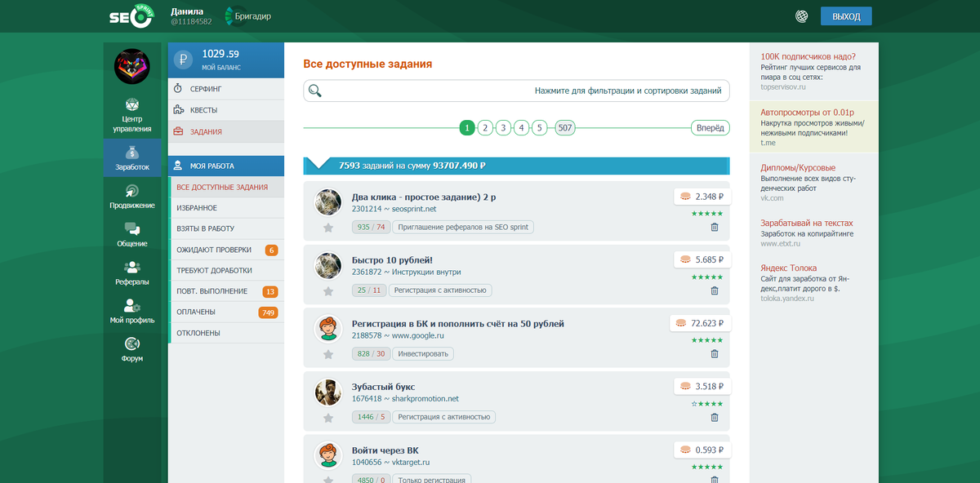Open ИЗБРАННОЕ list

click(226, 208)
